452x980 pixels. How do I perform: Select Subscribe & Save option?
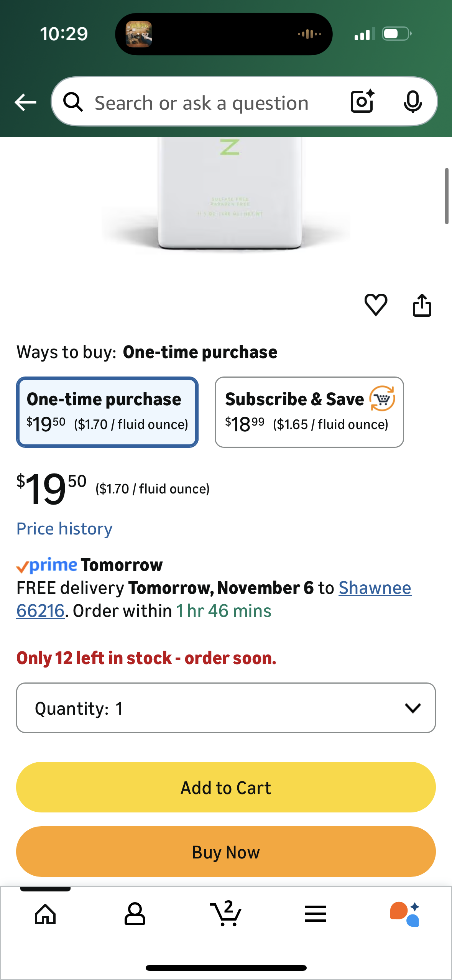[309, 412]
